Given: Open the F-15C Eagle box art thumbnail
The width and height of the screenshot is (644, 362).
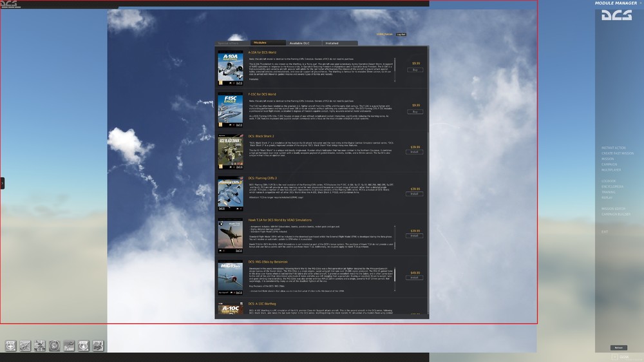Looking at the screenshot, I should click(x=231, y=110).
